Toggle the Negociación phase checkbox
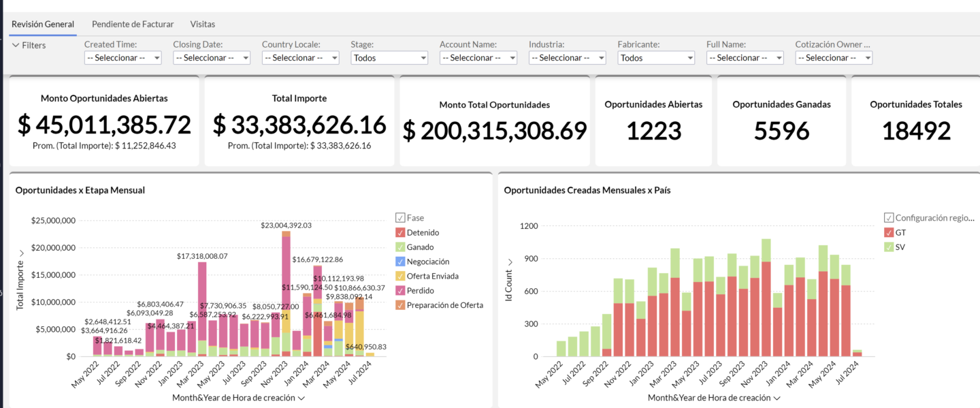 click(x=400, y=262)
